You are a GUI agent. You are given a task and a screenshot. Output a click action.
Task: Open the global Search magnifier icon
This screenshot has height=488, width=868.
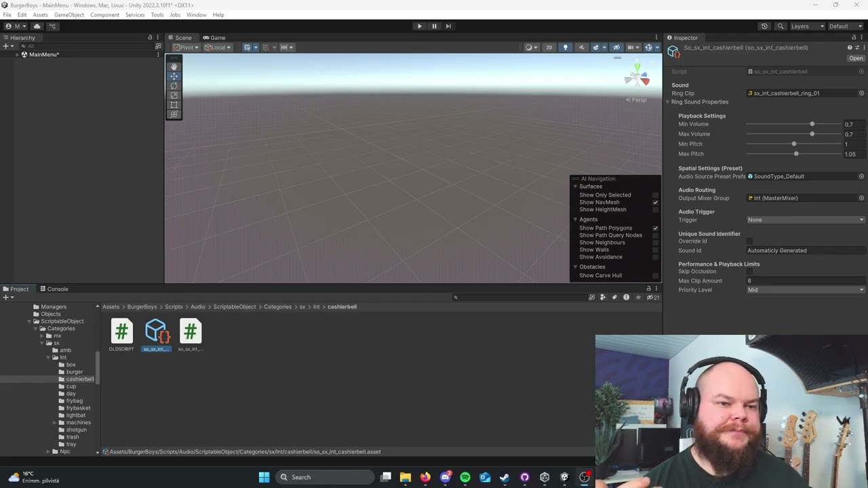[x=781, y=26]
